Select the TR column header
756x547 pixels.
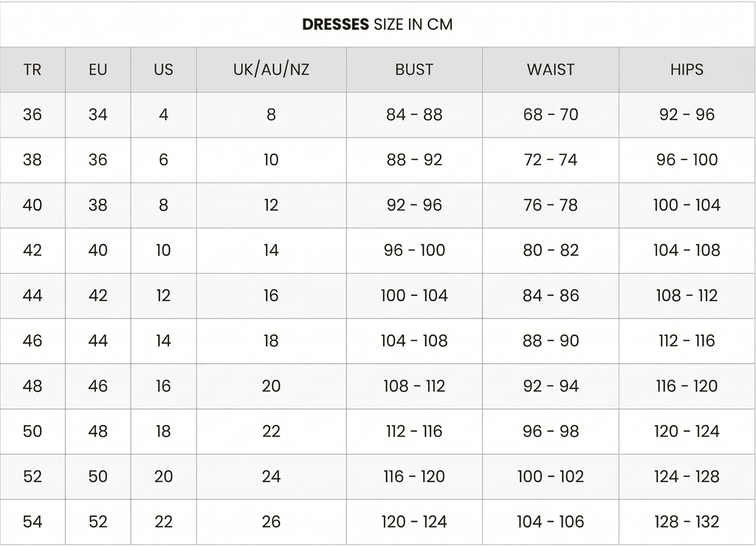point(32,70)
